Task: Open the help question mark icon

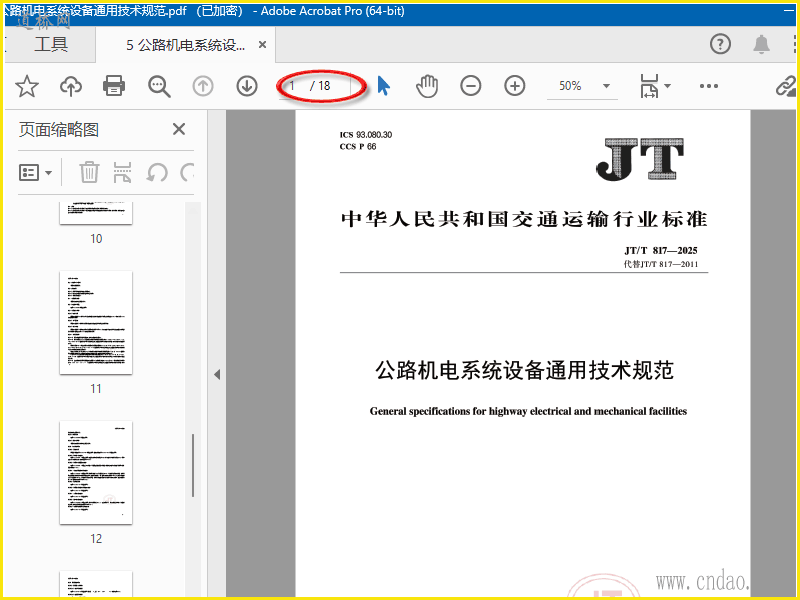Action: (720, 44)
